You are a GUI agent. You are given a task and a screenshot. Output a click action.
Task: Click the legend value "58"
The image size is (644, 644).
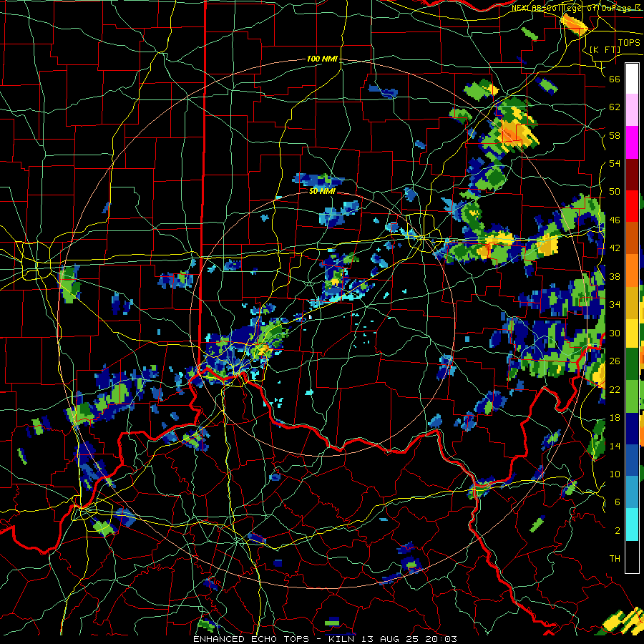[615, 135]
